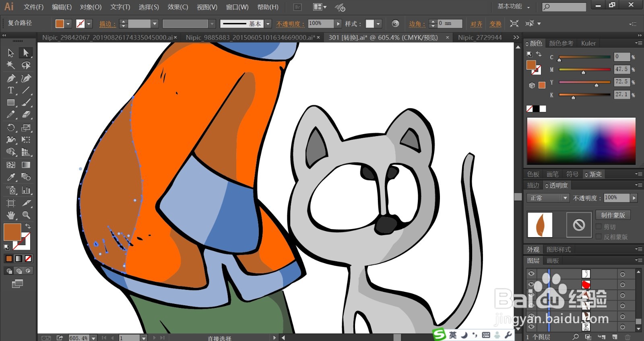Toggle the 剪切 checkbox
644x341 pixels.
[599, 227]
